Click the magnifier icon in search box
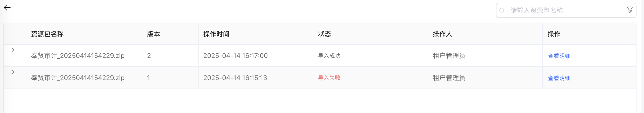The width and height of the screenshot is (644, 113). click(x=502, y=11)
